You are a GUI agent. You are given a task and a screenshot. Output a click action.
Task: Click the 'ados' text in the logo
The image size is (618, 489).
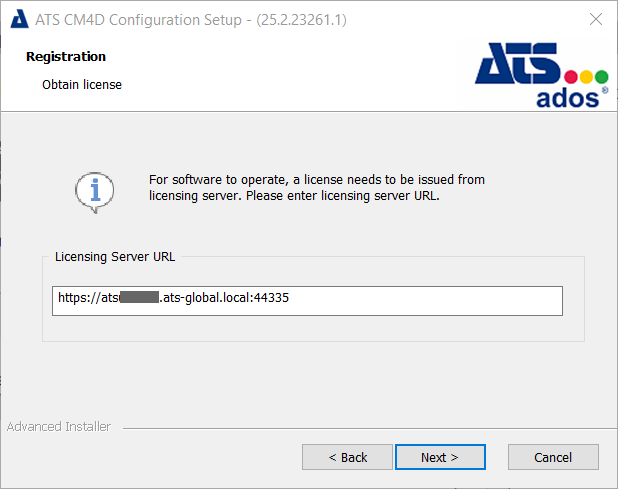[567, 98]
